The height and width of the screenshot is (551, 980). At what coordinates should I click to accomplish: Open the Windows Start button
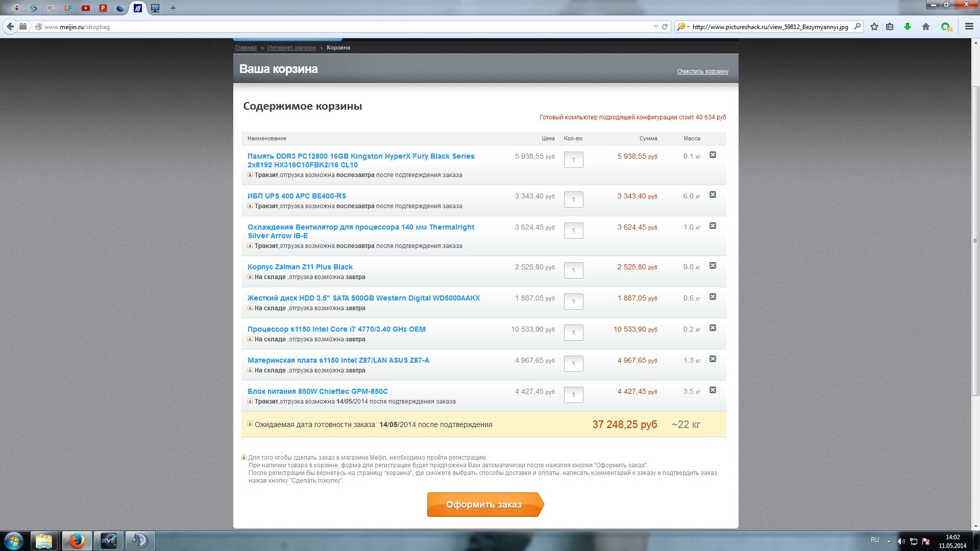click(x=13, y=541)
